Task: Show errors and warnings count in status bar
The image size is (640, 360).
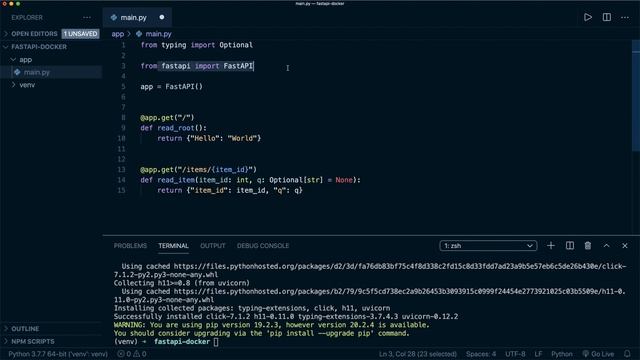Action: pyautogui.click(x=132, y=354)
